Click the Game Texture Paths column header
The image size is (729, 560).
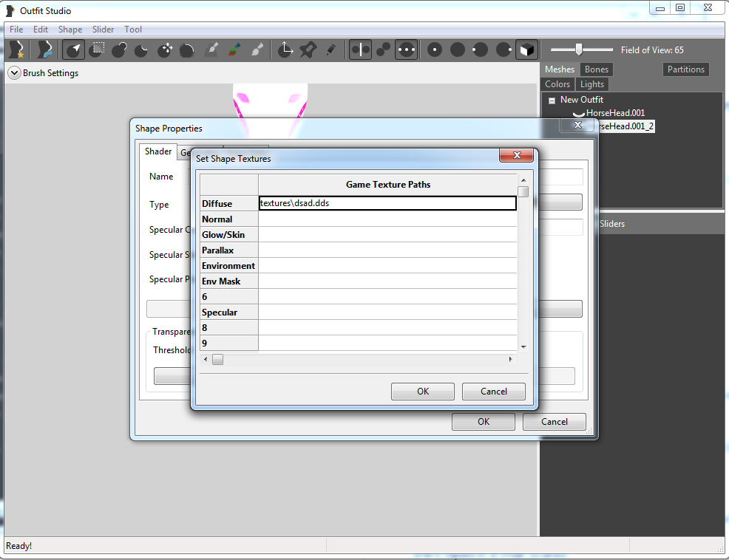387,185
